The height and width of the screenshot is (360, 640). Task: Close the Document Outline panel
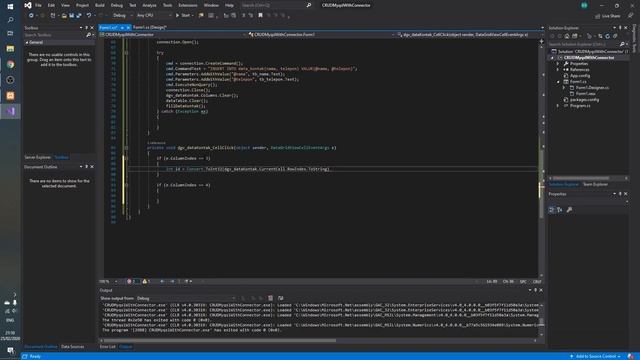pyautogui.click(x=92, y=167)
